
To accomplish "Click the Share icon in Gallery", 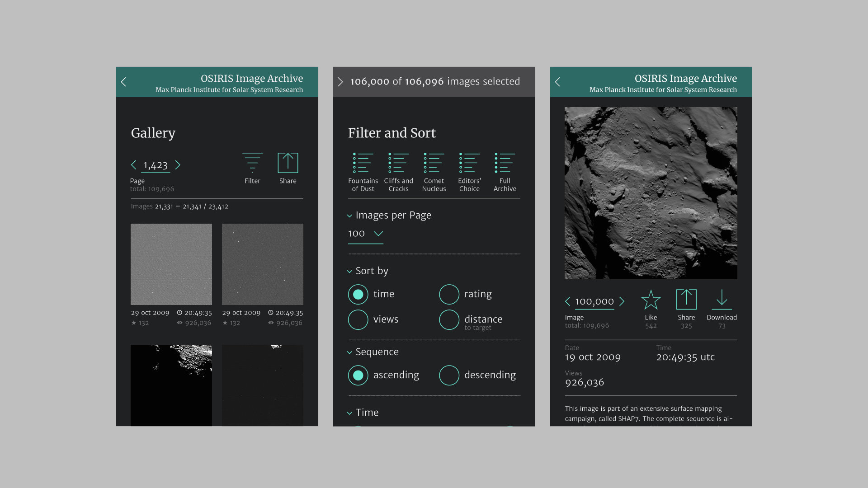I will point(288,163).
